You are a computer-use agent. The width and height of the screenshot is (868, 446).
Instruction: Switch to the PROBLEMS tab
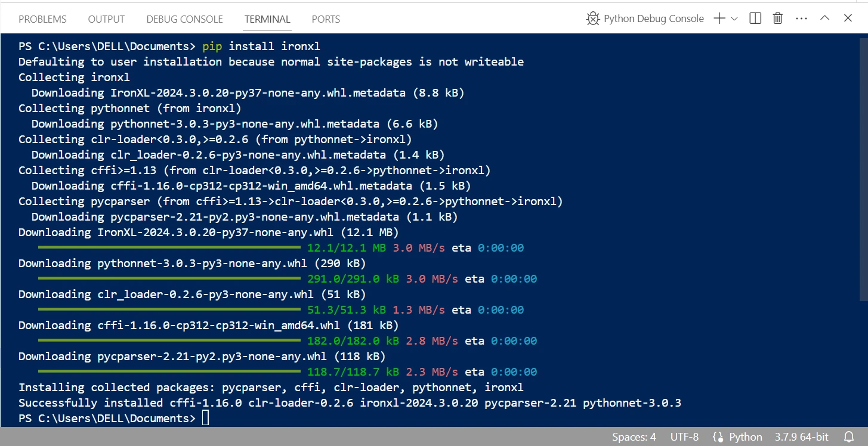tap(42, 19)
